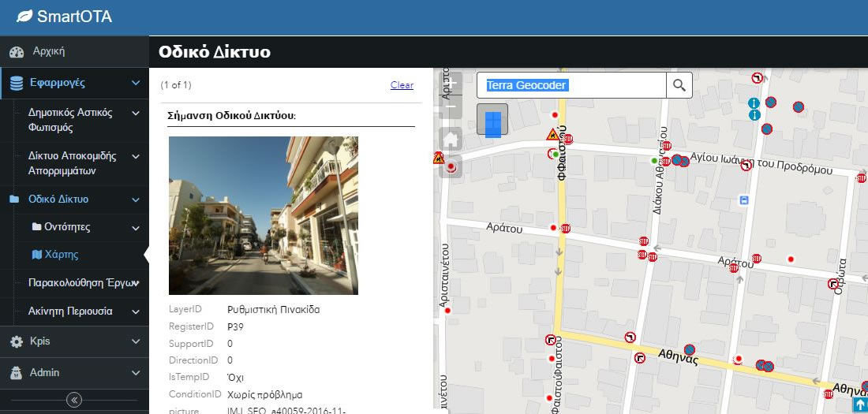The height and width of the screenshot is (414, 868).
Task: Click the STOP sign at the far right of Αγίου Ιωάννη
Action: coord(861,178)
